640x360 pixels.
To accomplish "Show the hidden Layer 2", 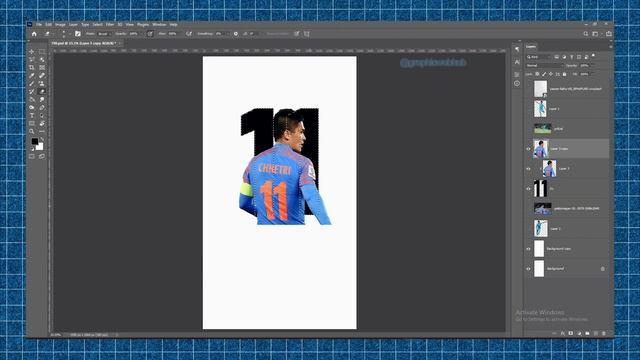I will coord(528,229).
